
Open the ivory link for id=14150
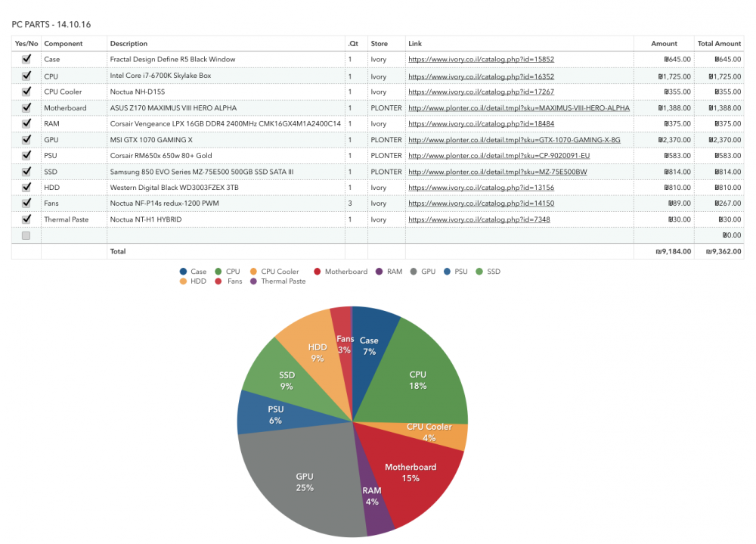481,204
